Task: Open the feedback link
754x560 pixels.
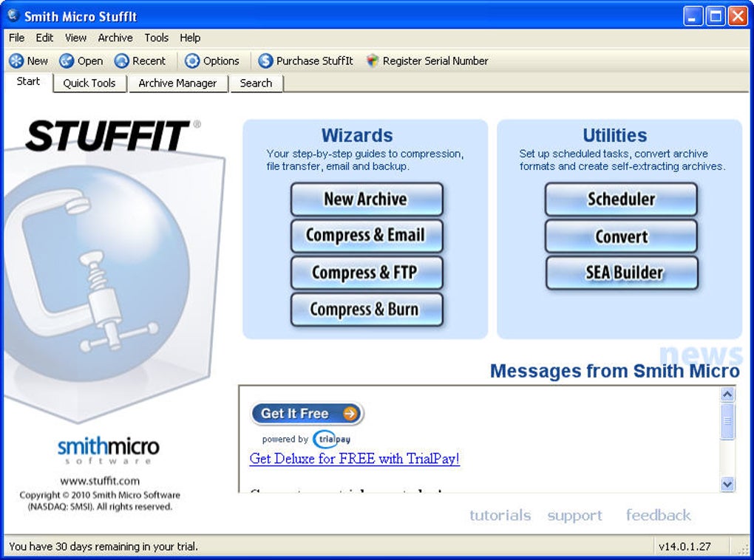Action: pyautogui.click(x=659, y=515)
